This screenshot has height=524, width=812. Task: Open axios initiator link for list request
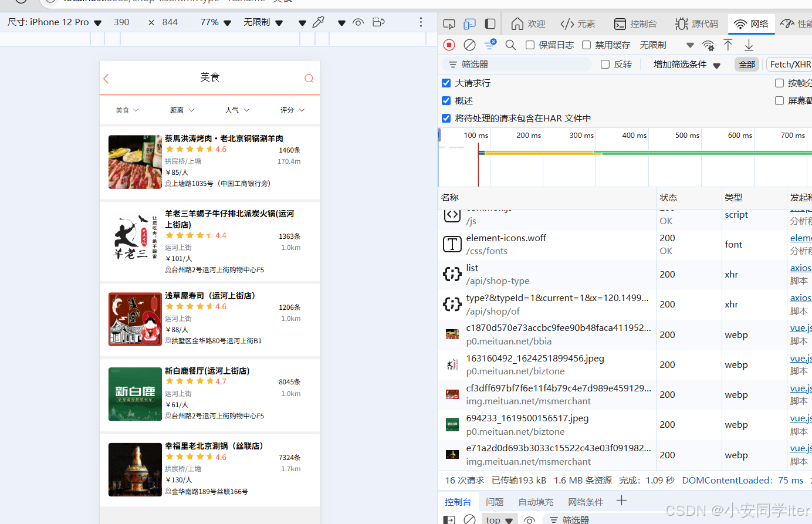click(800, 268)
